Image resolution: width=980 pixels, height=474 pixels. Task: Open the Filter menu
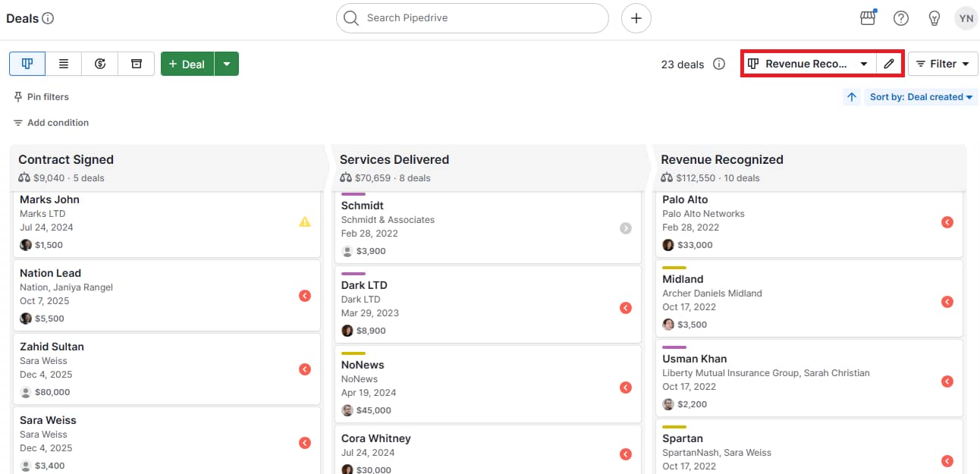pos(943,64)
